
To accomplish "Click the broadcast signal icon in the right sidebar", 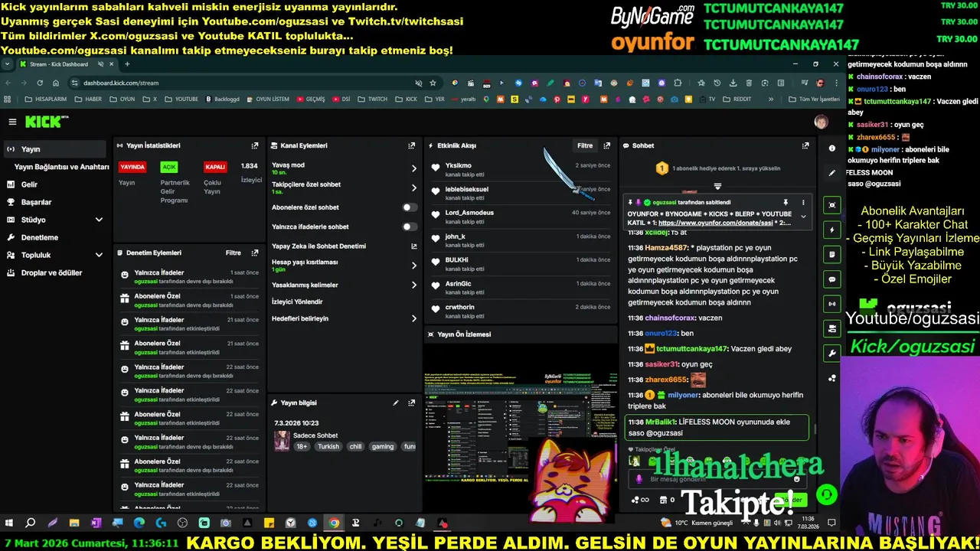I will (832, 304).
